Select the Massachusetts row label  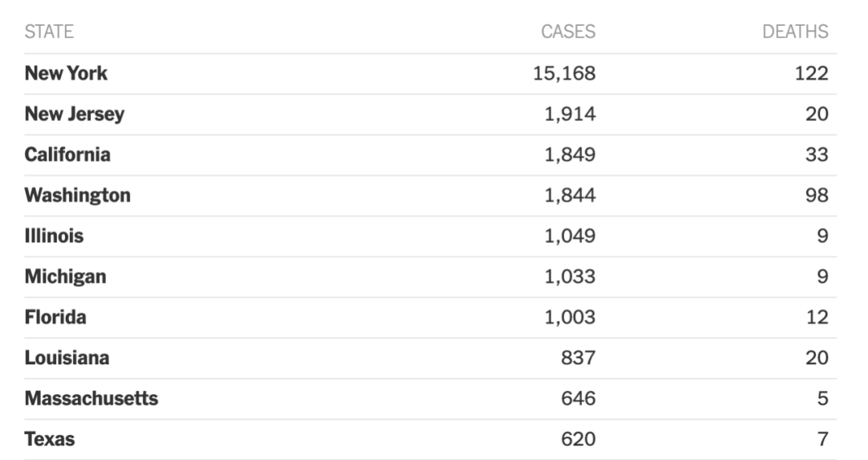coord(92,398)
